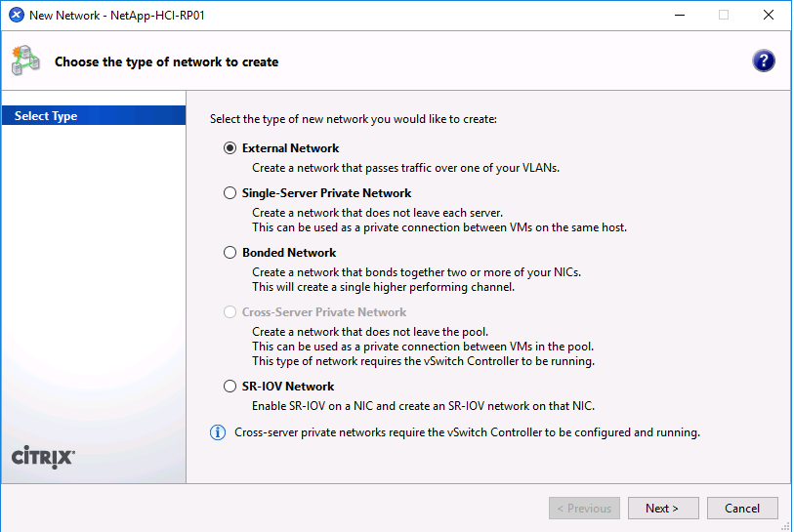This screenshot has width=794, height=532.
Task: Select the Bonded Network option
Action: point(230,253)
